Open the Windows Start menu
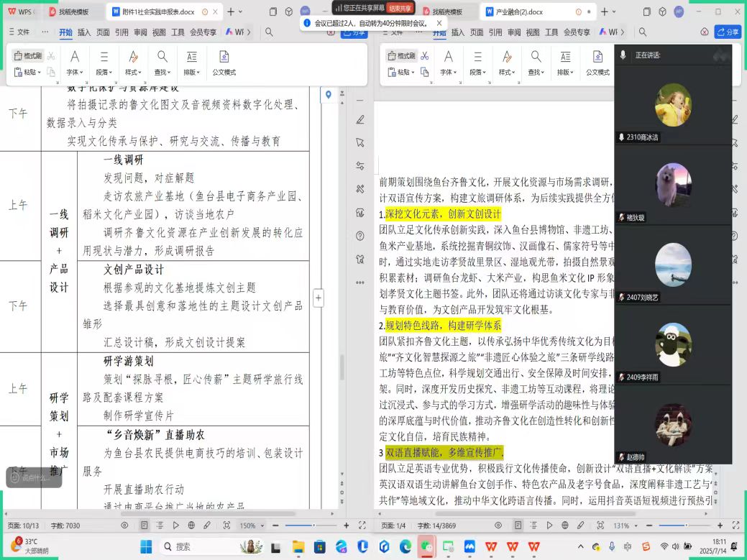The image size is (747, 560). (147, 546)
